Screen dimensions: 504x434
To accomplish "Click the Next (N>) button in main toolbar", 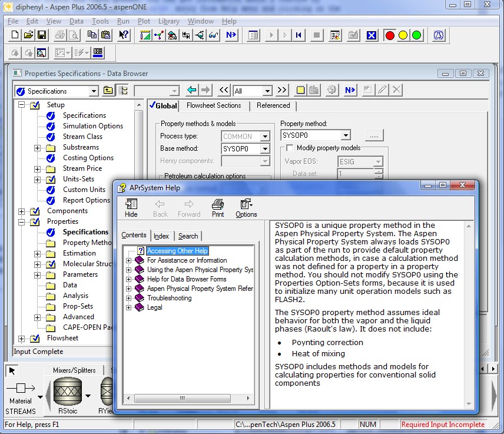I will [231, 35].
